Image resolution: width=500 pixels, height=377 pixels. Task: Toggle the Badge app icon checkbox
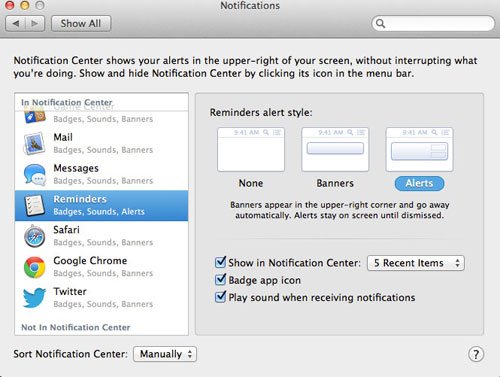pyautogui.click(x=220, y=279)
